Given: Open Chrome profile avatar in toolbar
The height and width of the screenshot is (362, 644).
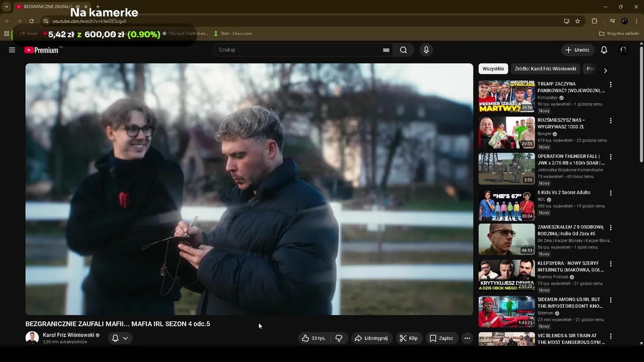Looking at the screenshot, I should click(624, 21).
